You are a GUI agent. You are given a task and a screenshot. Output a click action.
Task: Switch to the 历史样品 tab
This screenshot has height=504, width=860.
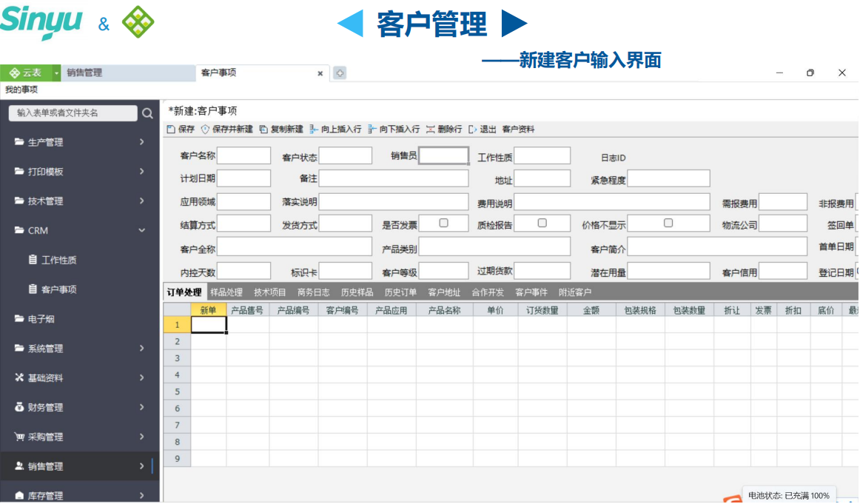(357, 293)
